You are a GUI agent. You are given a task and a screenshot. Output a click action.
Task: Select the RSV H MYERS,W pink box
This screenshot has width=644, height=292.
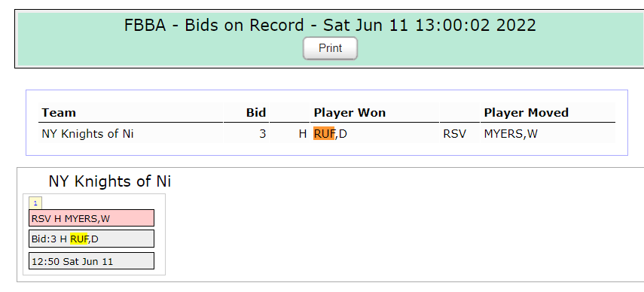(x=91, y=218)
